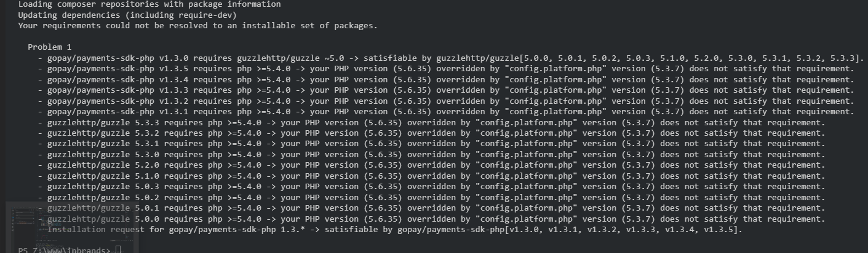Click the guzzlehttp/guzzle 5.3.0 error line
The image size is (868, 253).
click(431, 155)
